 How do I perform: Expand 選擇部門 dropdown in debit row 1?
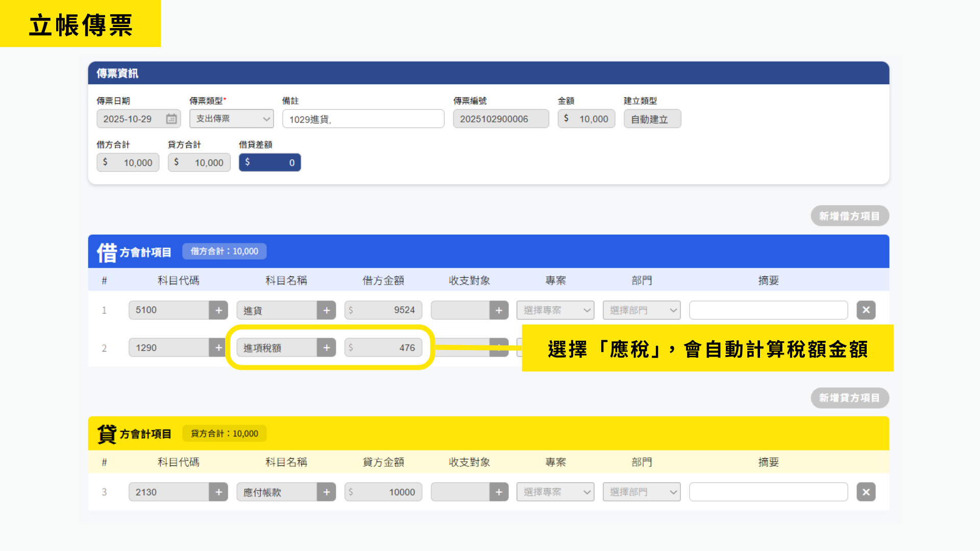coord(642,310)
